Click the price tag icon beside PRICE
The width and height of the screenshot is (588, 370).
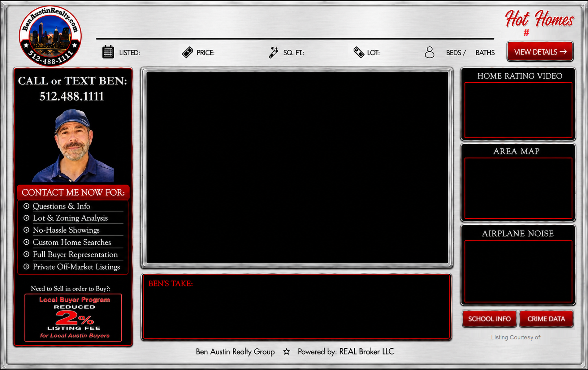click(x=187, y=52)
